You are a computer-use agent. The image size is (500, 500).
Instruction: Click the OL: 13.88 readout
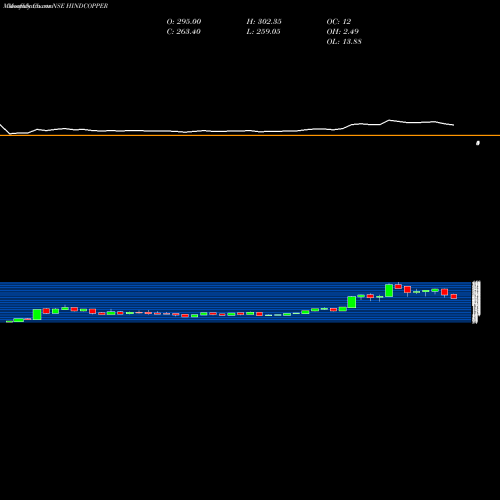[344, 41]
